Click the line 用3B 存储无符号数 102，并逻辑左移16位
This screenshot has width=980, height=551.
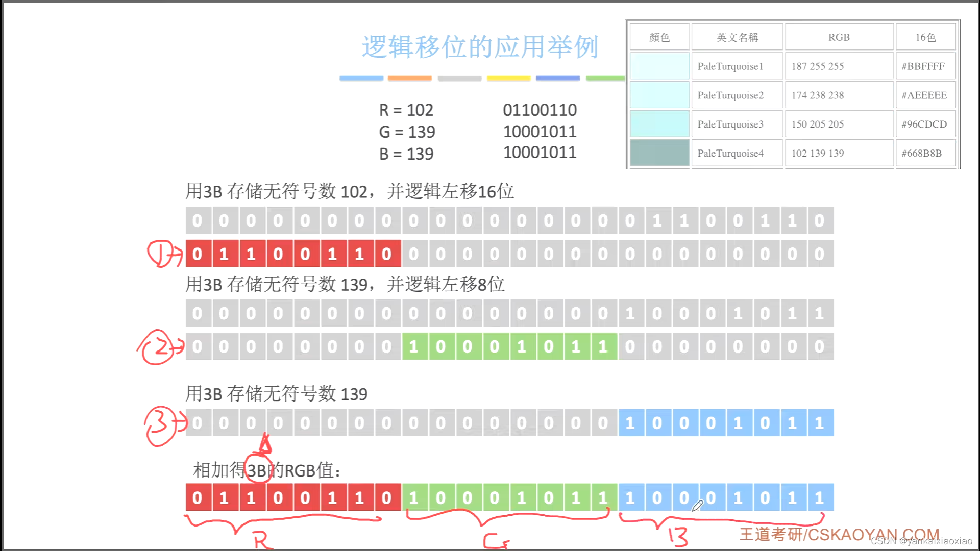[x=350, y=191]
